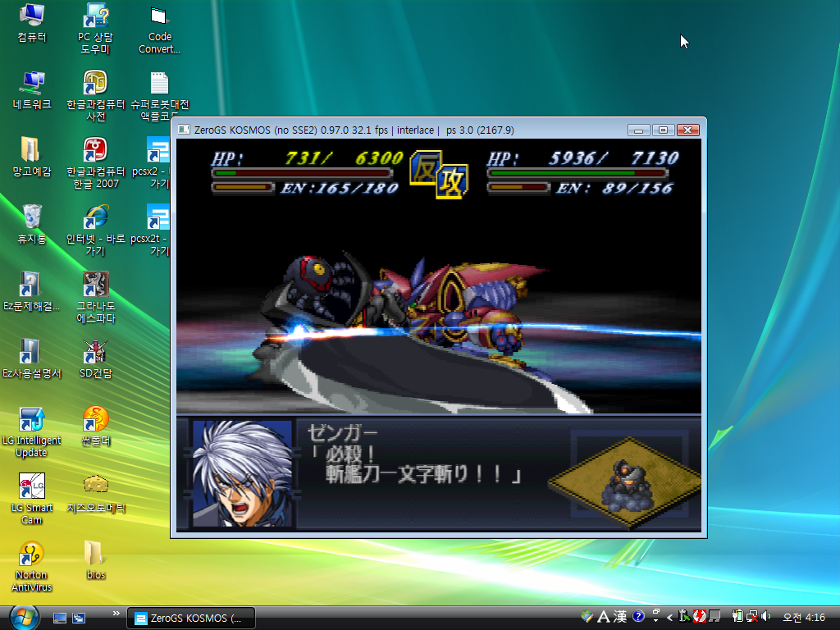Open the 휴지통 recycle bin
The height and width of the screenshot is (630, 840).
[x=32, y=225]
